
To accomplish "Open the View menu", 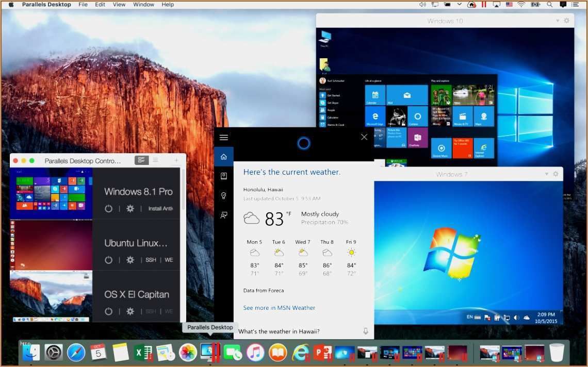I will 119,5.
